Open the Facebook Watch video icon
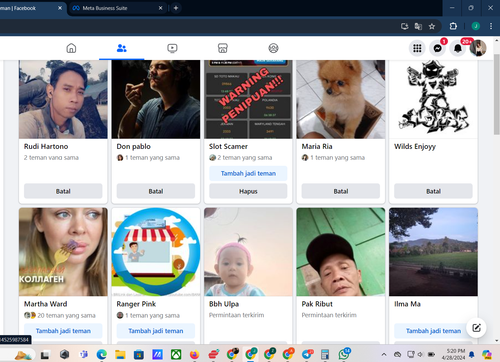The height and width of the screenshot is (362, 500). (172, 48)
